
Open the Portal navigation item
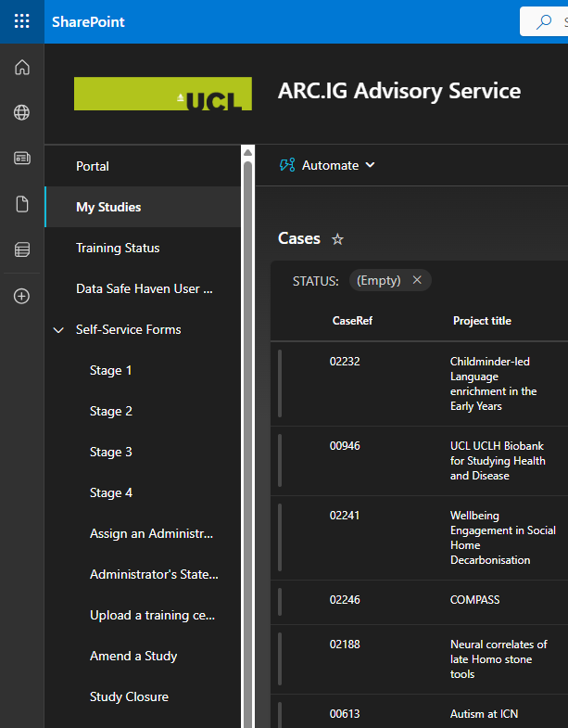[x=93, y=166]
